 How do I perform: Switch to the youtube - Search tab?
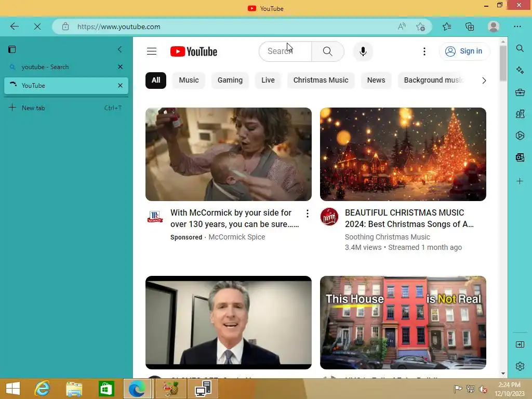tap(66, 67)
